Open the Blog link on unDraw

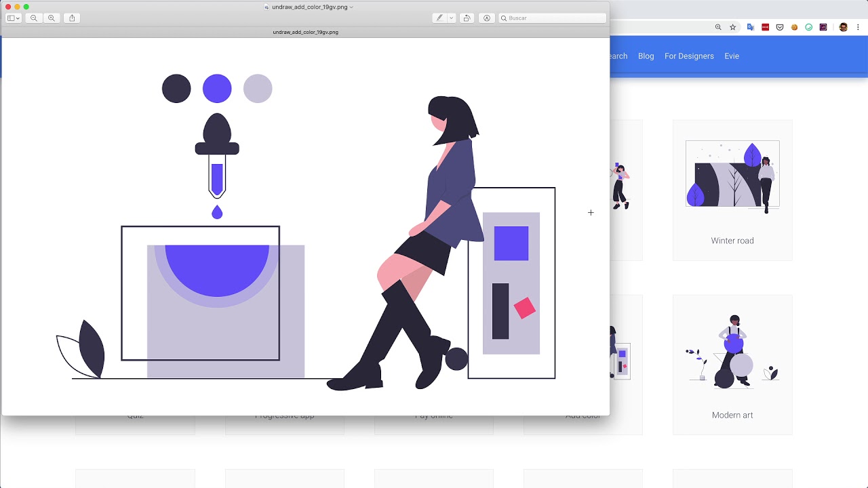coord(646,56)
